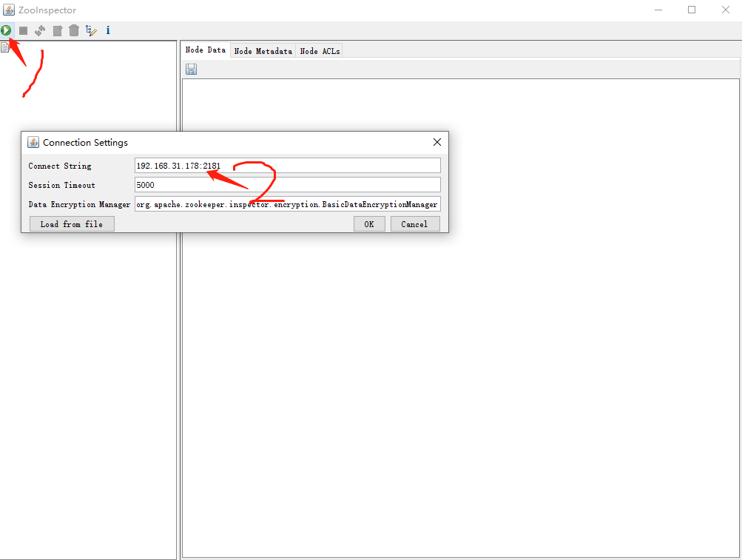Click the Save node data disk icon
Screen dimensions: 742x560
pyautogui.click(x=191, y=70)
